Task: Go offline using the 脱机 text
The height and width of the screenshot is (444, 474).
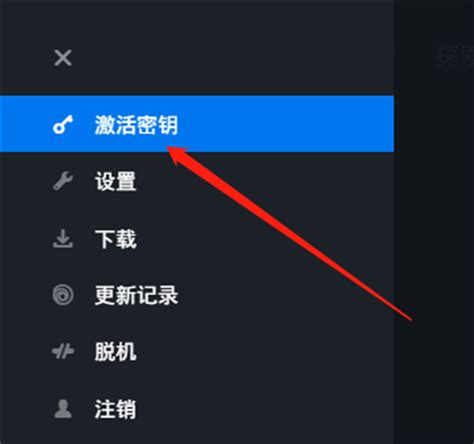Action: (x=116, y=352)
